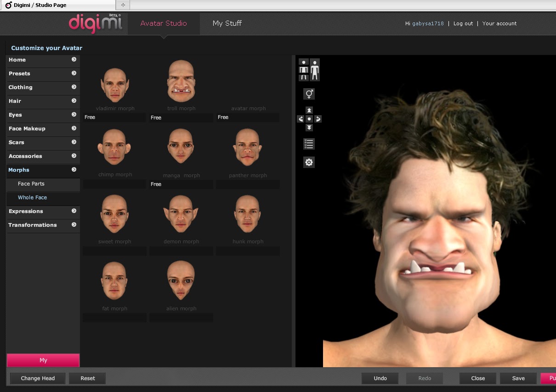Open the checklist icon in viewer toolbar

(309, 144)
